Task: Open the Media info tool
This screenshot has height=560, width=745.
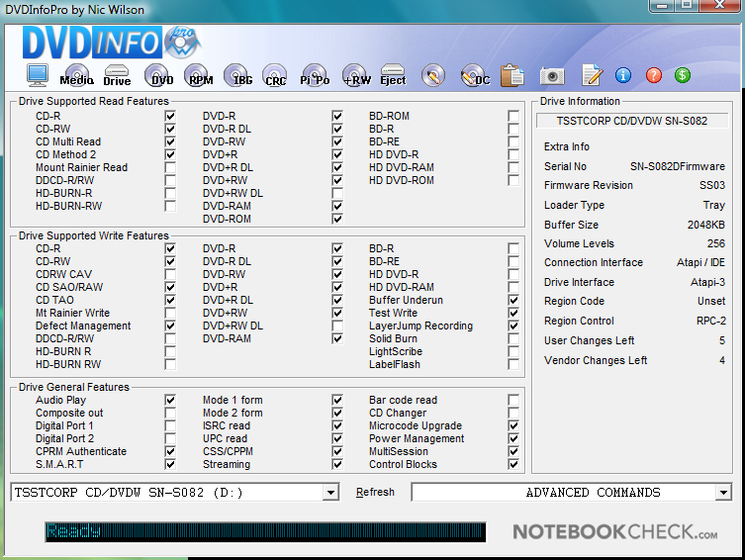Action: point(77,75)
